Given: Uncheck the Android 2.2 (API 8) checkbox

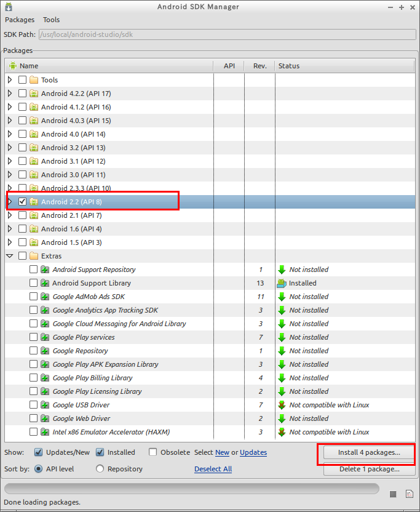Looking at the screenshot, I should (22, 202).
